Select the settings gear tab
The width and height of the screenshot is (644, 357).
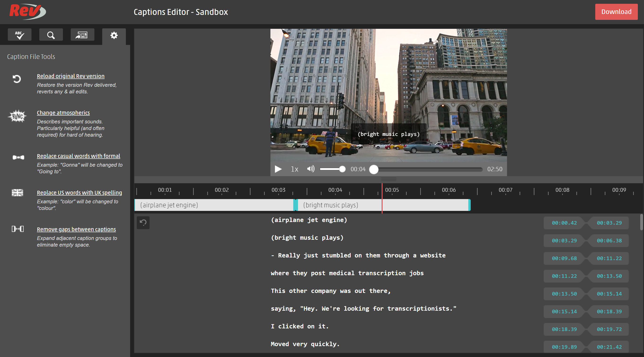114,35
